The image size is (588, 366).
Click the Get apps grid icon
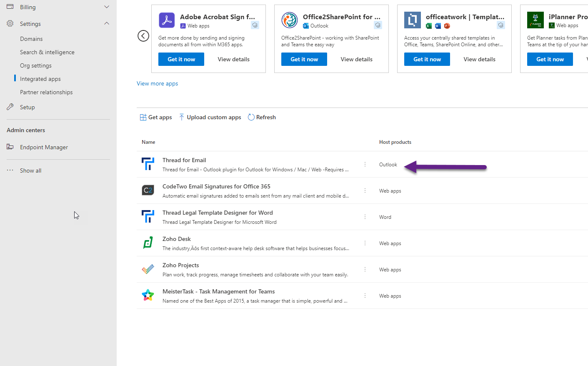coord(143,117)
